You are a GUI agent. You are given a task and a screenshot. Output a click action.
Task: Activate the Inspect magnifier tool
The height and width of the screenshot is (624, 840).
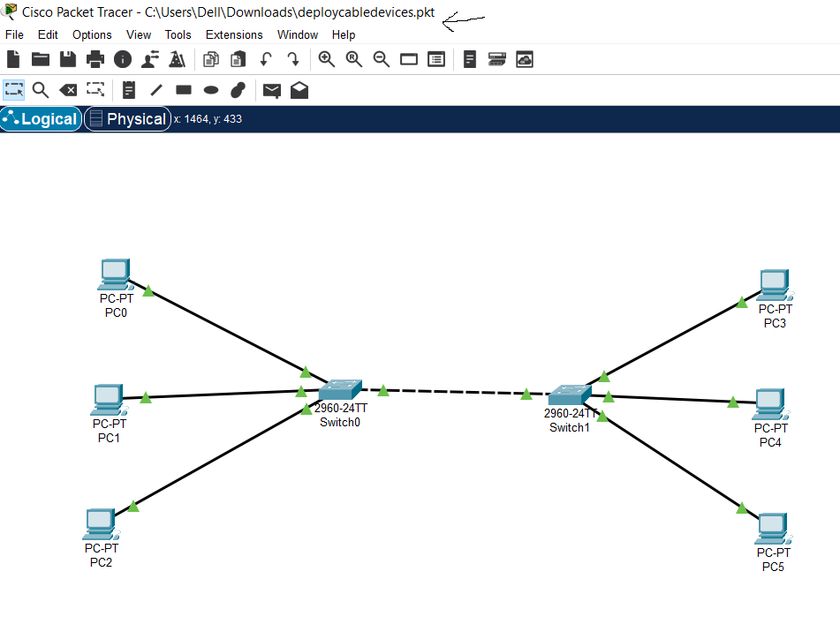pos(41,89)
